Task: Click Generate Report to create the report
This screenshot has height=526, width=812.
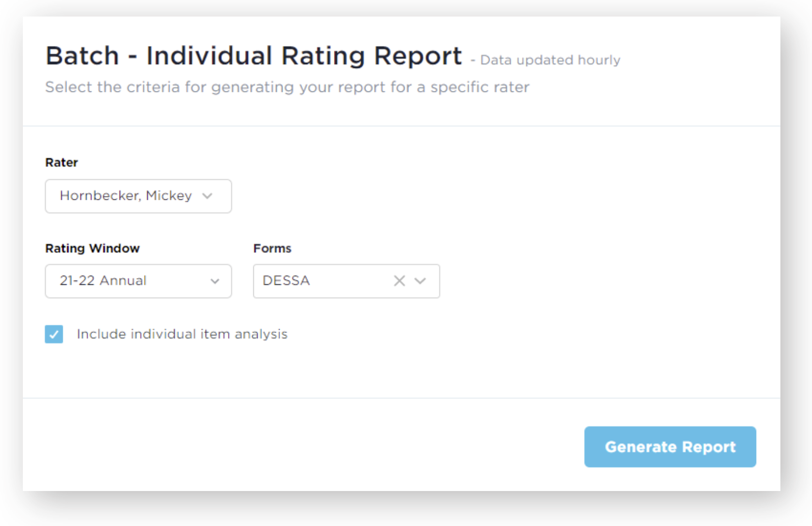Action: [670, 447]
